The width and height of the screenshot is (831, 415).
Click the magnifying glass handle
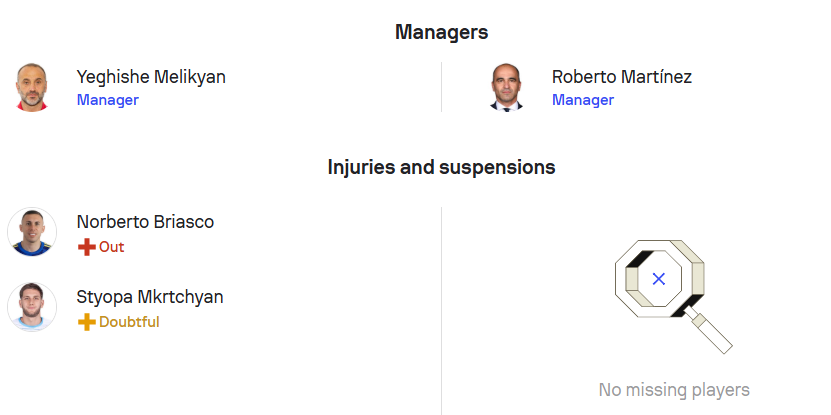coord(709,331)
